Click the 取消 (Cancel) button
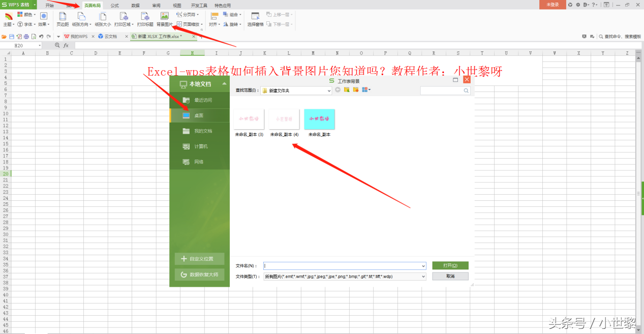This screenshot has height=334, width=644. coord(450,276)
